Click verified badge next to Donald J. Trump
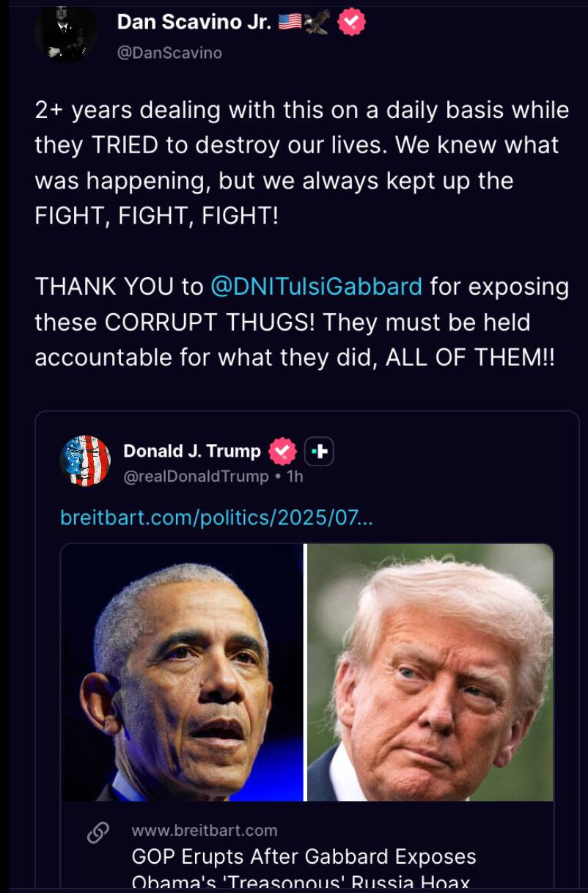The image size is (588, 893). coord(282,451)
